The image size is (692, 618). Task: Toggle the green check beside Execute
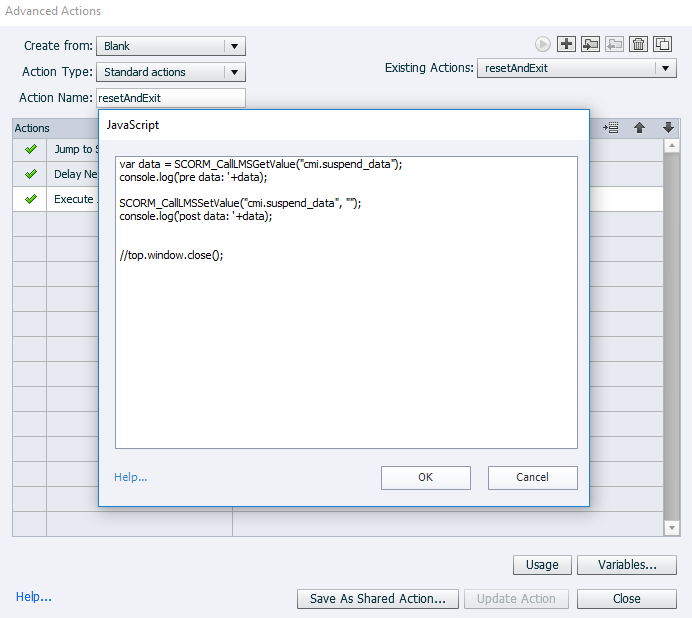pyautogui.click(x=30, y=199)
